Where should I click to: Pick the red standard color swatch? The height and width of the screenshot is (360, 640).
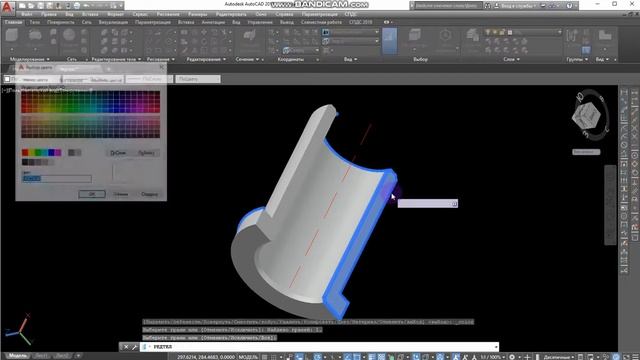[x=25, y=153]
